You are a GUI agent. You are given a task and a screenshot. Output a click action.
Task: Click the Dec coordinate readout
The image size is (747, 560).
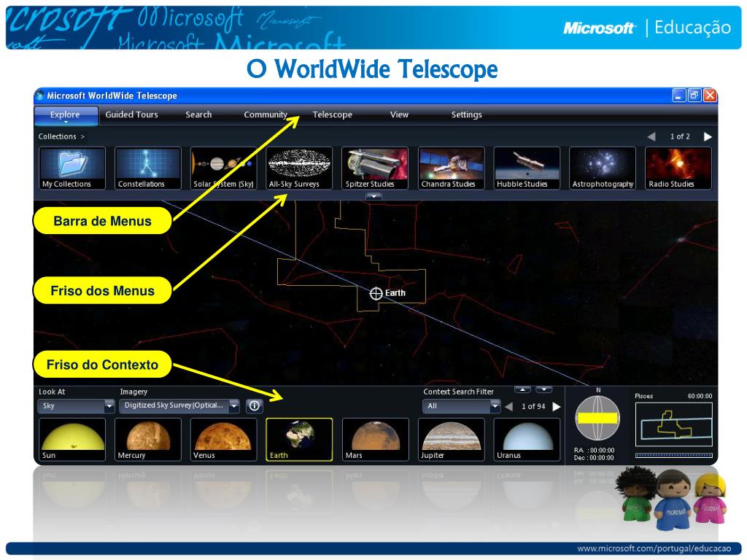[x=594, y=458]
